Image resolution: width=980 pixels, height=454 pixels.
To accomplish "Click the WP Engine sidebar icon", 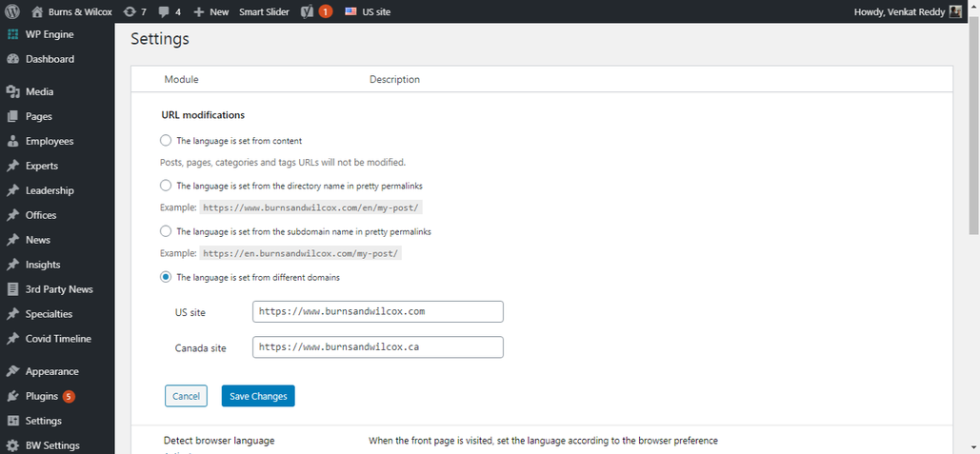I will coord(12,34).
